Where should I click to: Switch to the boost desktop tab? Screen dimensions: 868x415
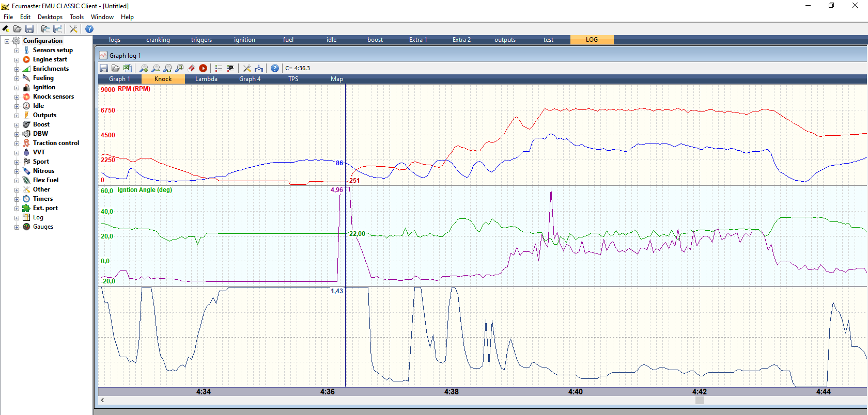coord(375,40)
